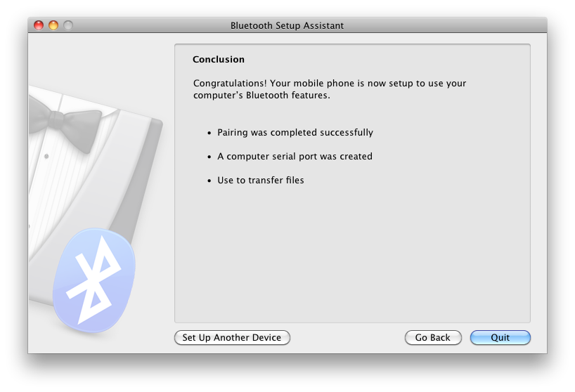Click the "Use to transfer files" line
Viewport: 575px width, 392px height.
pyautogui.click(x=260, y=180)
